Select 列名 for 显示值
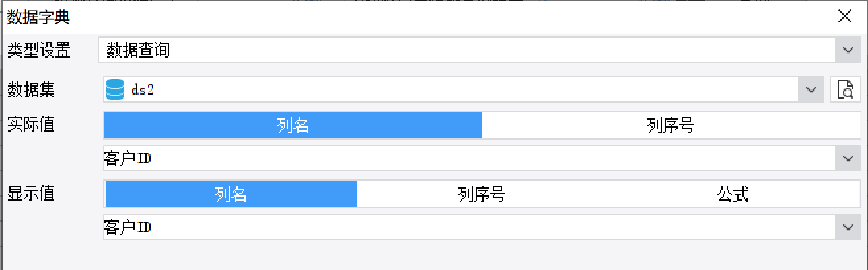 point(231,194)
